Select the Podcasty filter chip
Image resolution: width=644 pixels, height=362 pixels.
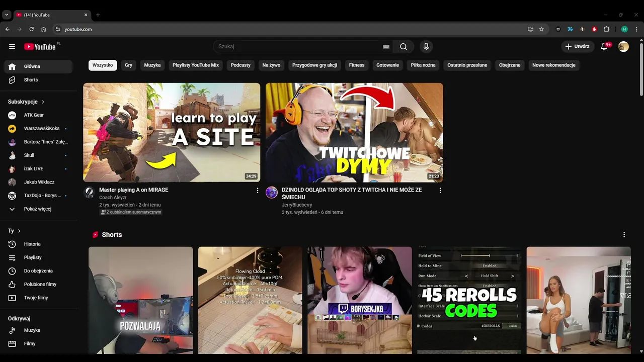pos(240,65)
